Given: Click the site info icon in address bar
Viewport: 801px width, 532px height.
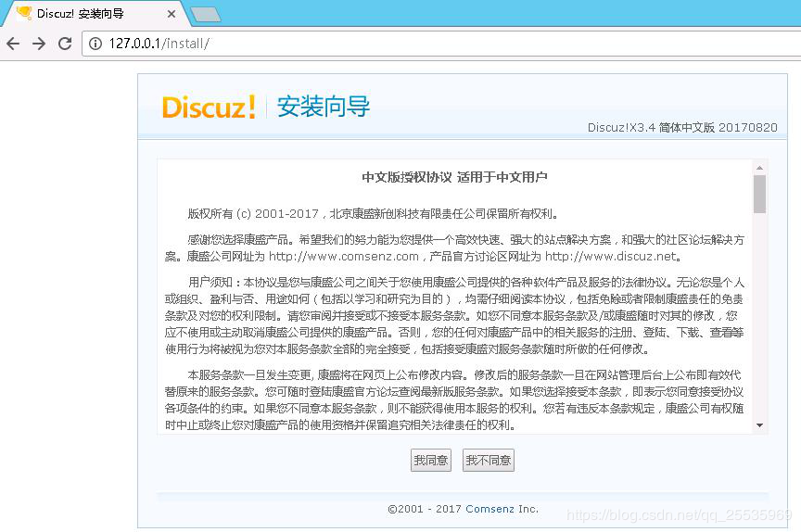Looking at the screenshot, I should [x=95, y=44].
